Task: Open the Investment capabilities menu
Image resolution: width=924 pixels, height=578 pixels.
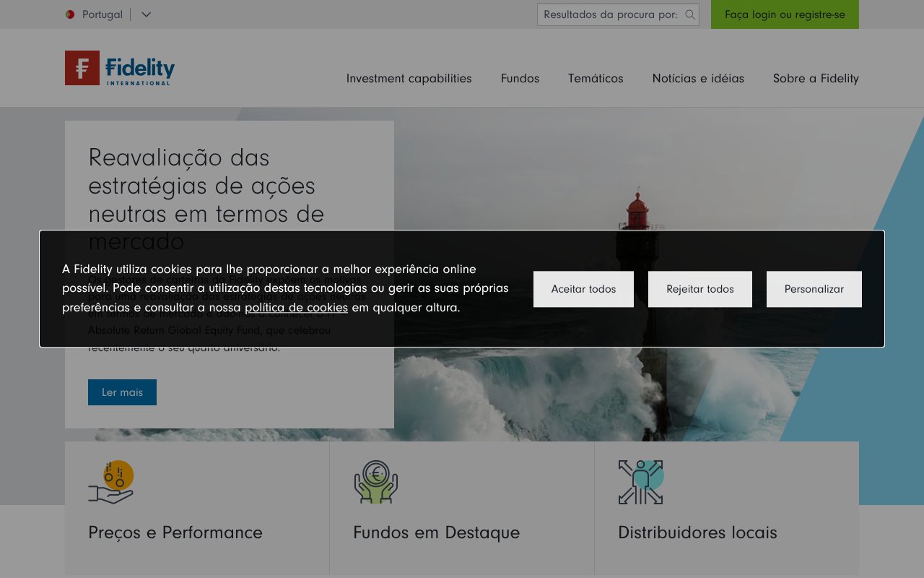Action: (x=409, y=79)
